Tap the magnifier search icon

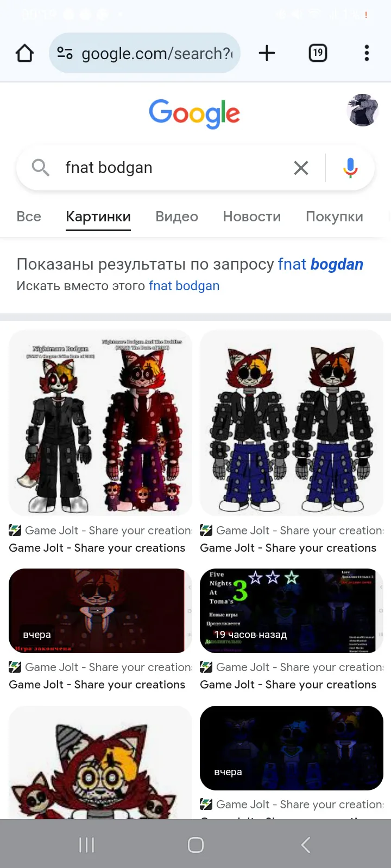point(41,168)
